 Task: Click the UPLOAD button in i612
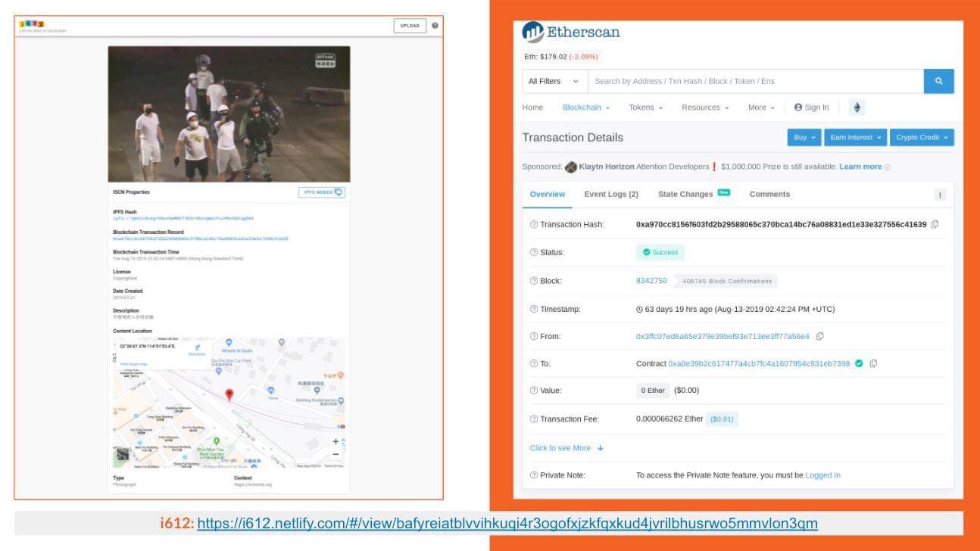click(x=410, y=26)
